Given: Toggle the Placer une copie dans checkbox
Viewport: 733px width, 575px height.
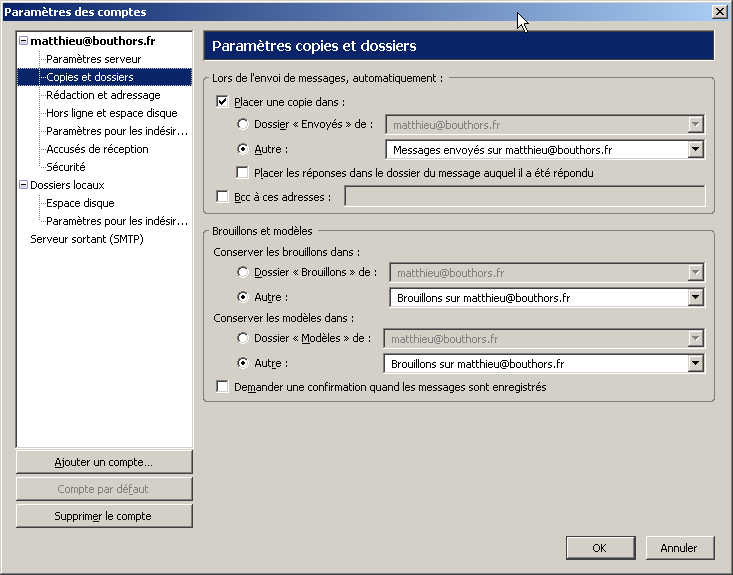Looking at the screenshot, I should pos(222,102).
